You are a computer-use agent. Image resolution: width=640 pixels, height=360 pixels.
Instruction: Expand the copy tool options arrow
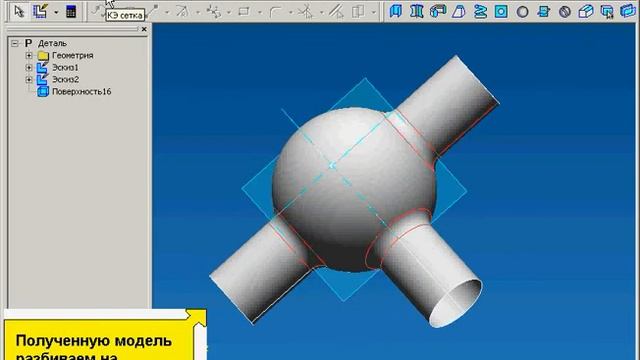pyautogui.click(x=373, y=12)
